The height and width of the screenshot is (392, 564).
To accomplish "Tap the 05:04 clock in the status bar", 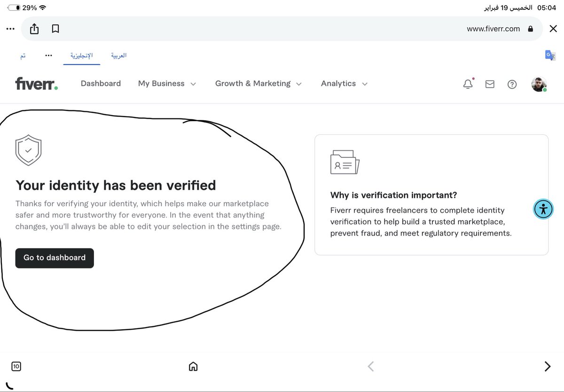I will [547, 8].
